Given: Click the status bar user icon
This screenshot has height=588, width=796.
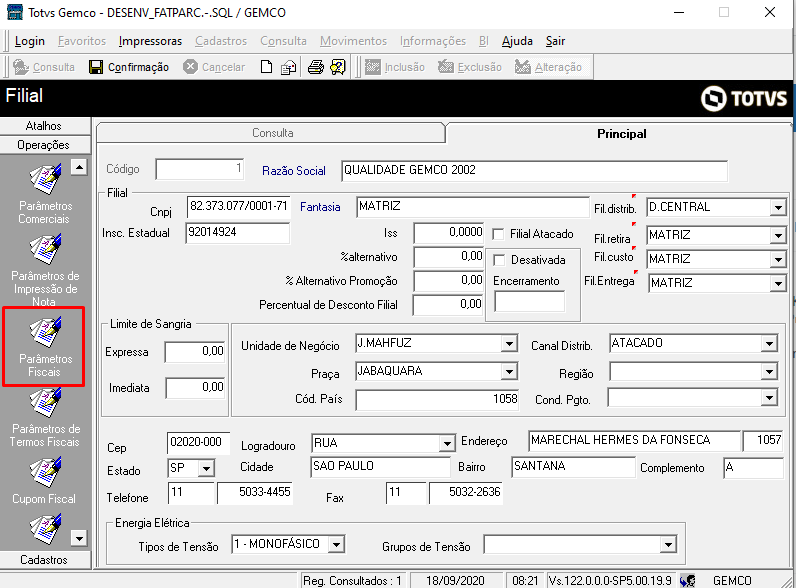Looking at the screenshot, I should tap(688, 580).
